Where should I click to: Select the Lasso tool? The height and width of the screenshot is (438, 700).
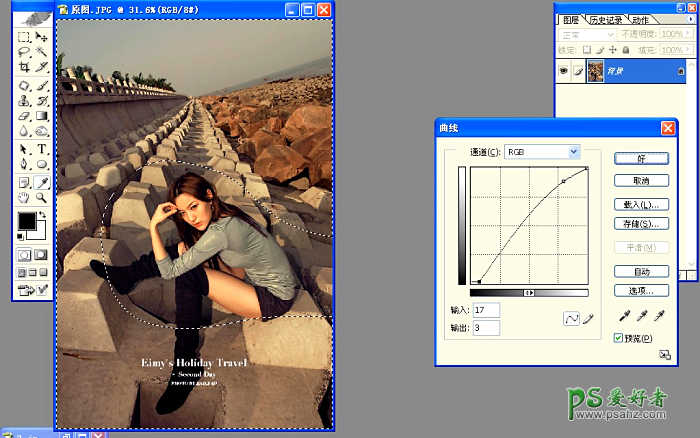click(x=24, y=52)
